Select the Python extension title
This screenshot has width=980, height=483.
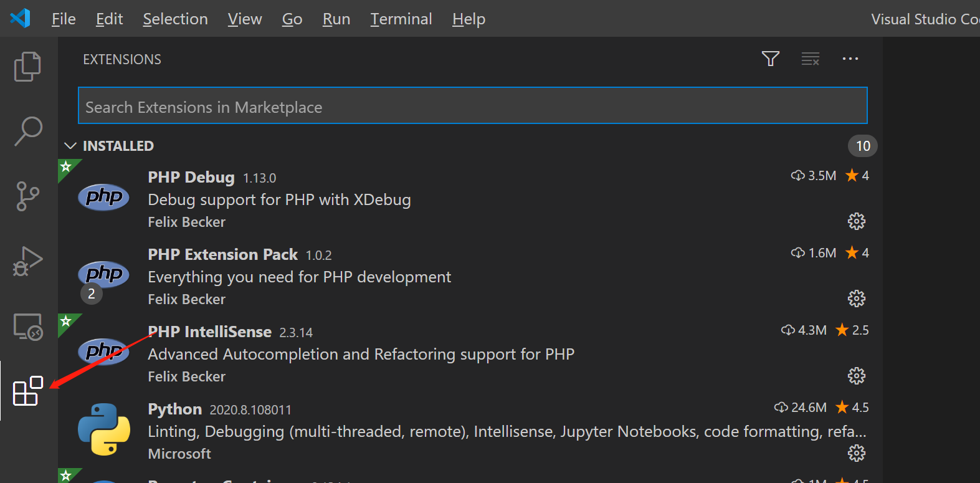[x=174, y=409]
